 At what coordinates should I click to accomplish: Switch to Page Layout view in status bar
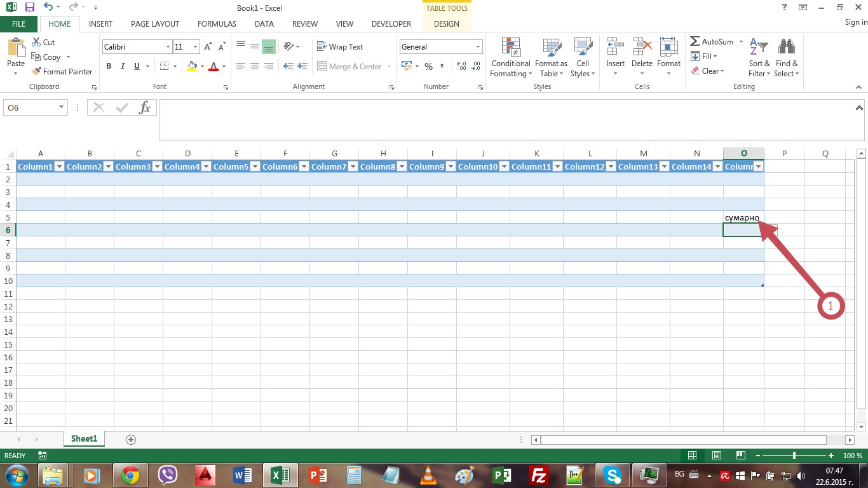point(716,456)
